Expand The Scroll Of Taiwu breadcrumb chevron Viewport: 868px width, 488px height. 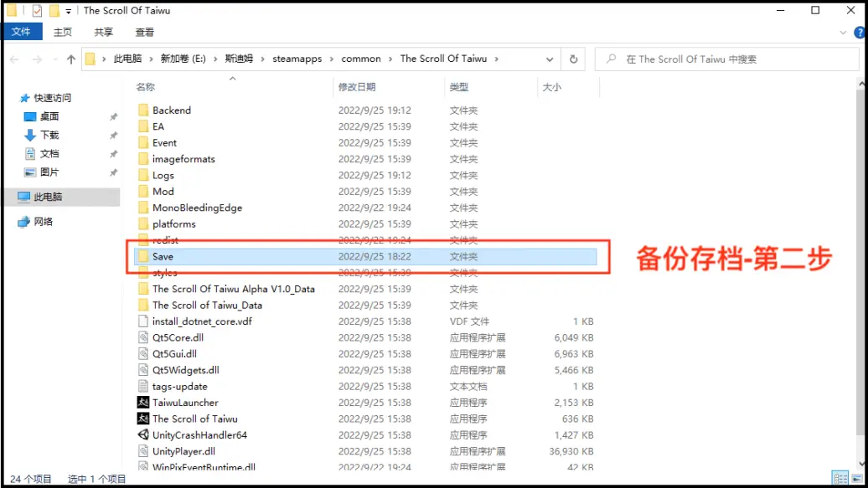click(497, 59)
